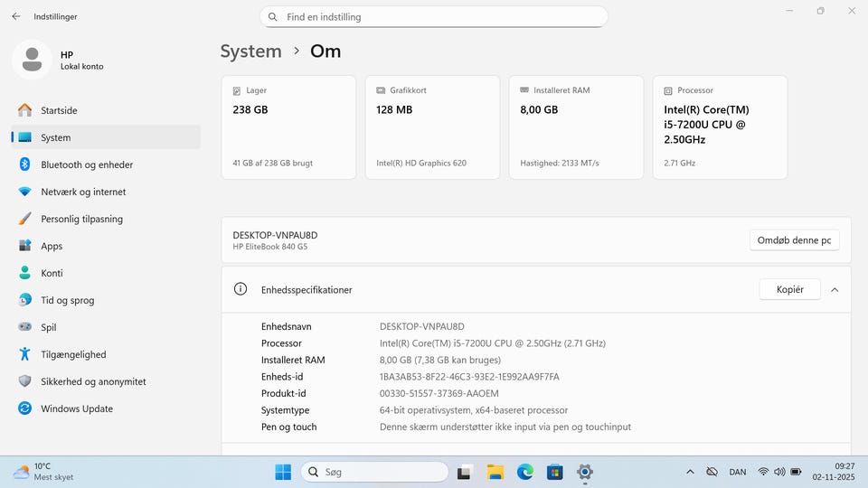The height and width of the screenshot is (488, 868).
Task: Click System in the breadcrumb
Action: 251,52
